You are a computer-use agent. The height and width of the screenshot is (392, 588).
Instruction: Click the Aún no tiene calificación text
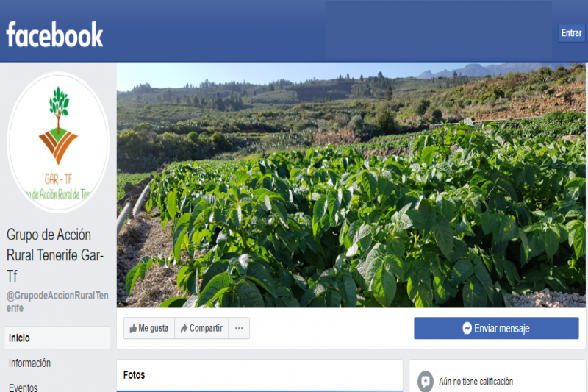[x=476, y=382]
